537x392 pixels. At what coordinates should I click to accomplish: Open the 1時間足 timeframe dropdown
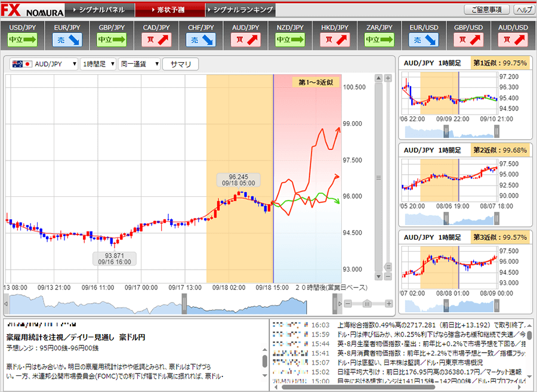pos(98,64)
